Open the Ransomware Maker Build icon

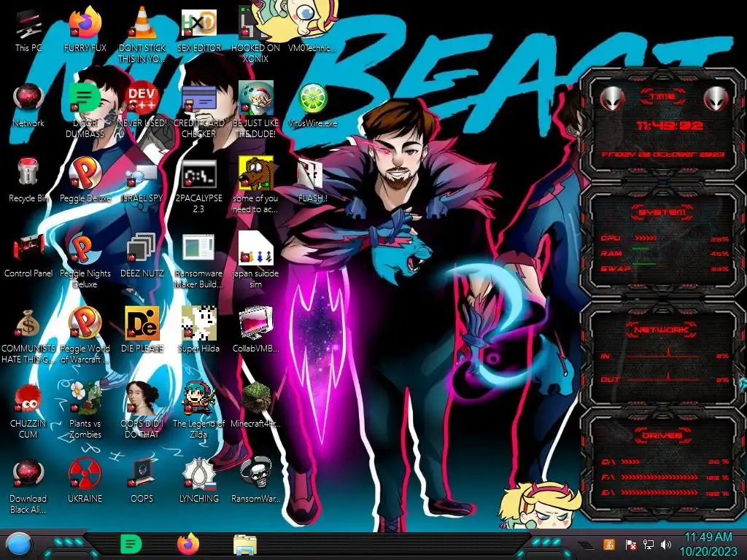click(198, 261)
